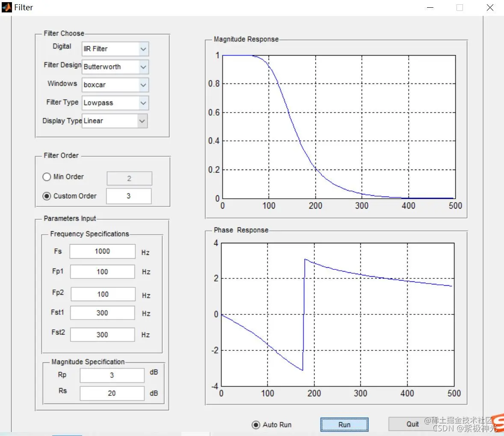Click the Min Order value field
The image size is (504, 436).
[129, 178]
